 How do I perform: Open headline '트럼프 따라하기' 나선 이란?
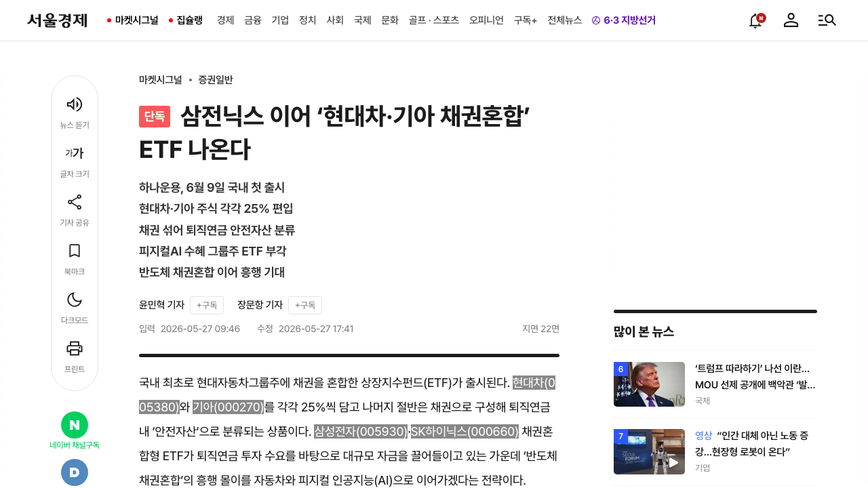point(755,376)
